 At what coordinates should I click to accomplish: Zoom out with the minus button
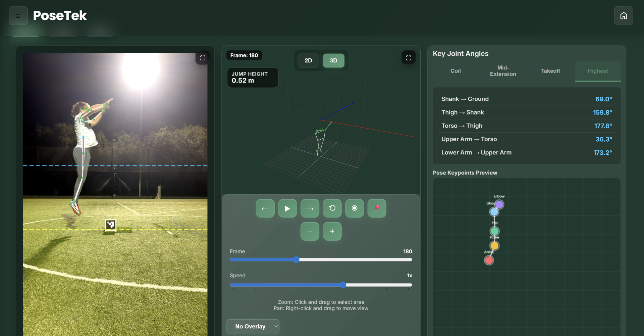pyautogui.click(x=310, y=231)
